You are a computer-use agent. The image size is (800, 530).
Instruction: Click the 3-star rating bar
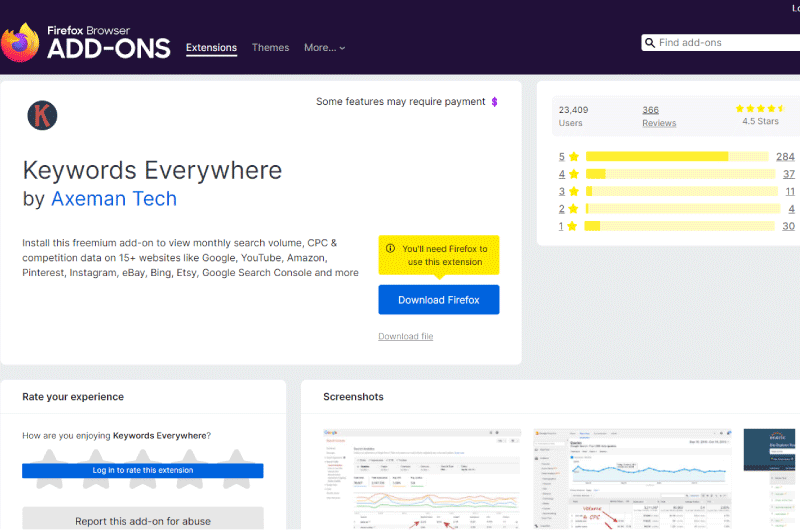pos(682,191)
